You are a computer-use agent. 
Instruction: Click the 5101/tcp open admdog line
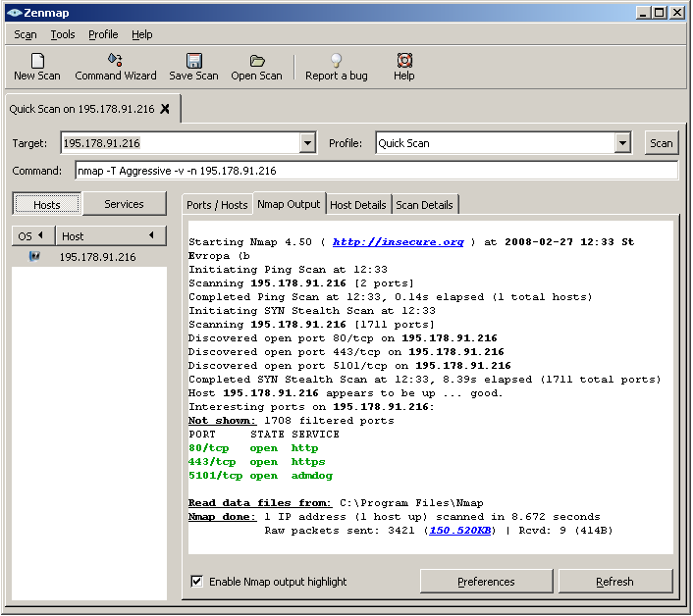(x=261, y=476)
